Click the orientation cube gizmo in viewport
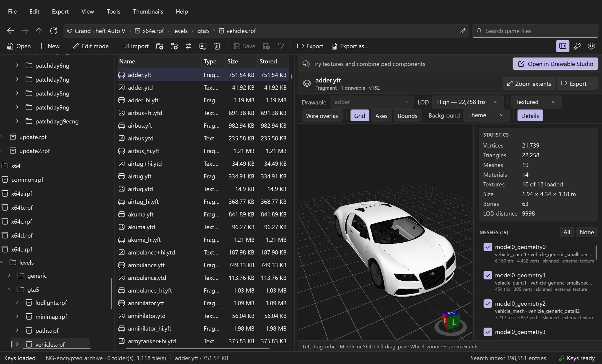The width and height of the screenshot is (602, 364). 451,321
